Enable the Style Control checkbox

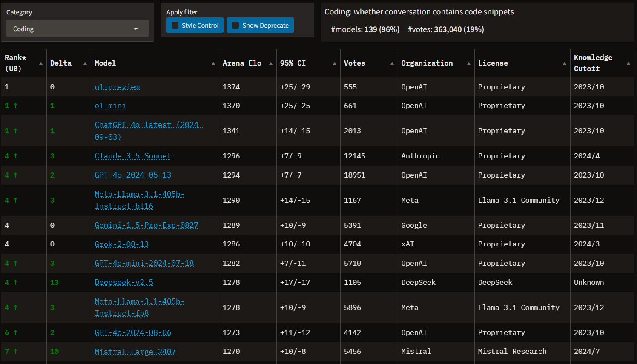point(175,26)
